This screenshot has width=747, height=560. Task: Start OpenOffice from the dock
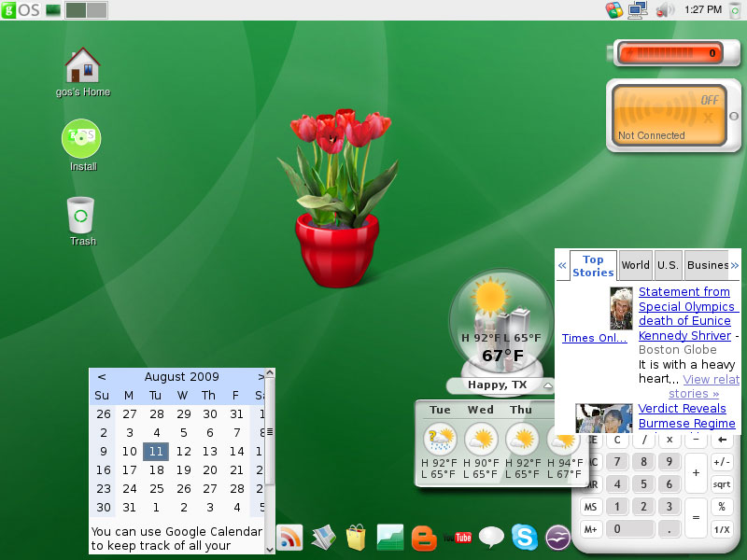point(557,537)
